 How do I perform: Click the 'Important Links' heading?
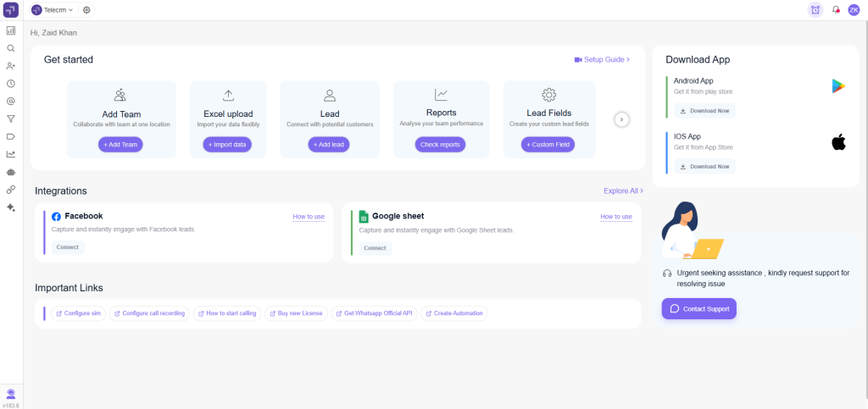click(x=69, y=288)
